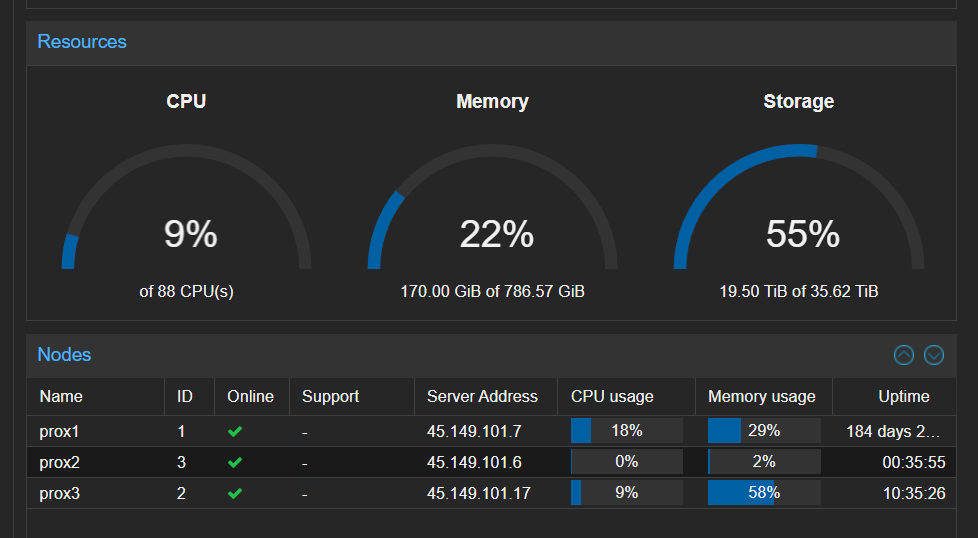
Task: Expand Nodes panel with down arrow icon
Action: tap(934, 355)
